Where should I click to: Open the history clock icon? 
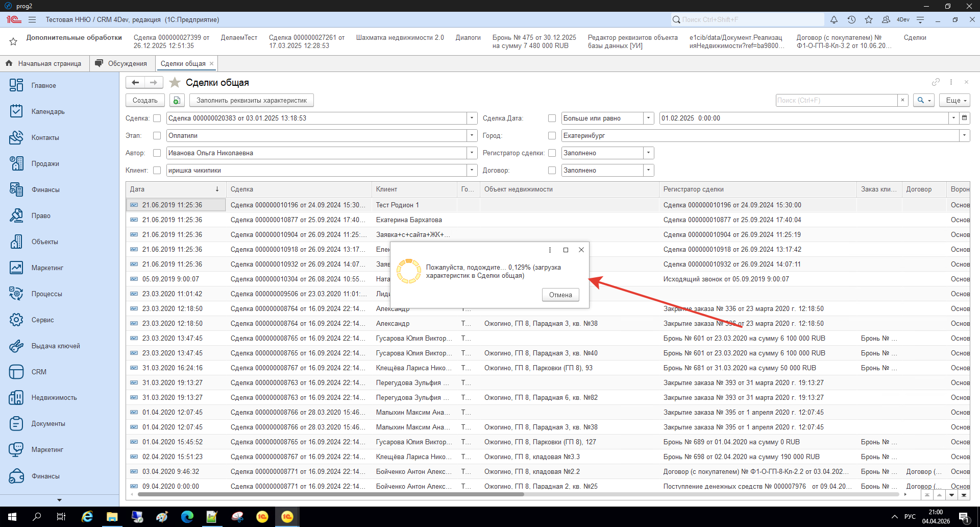point(851,20)
